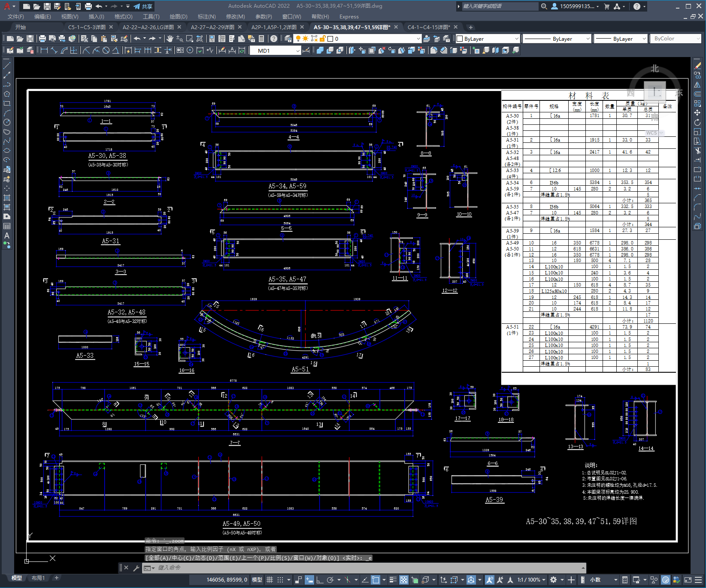Click the keyword search input field
The width and height of the screenshot is (706, 588).
point(500,6)
